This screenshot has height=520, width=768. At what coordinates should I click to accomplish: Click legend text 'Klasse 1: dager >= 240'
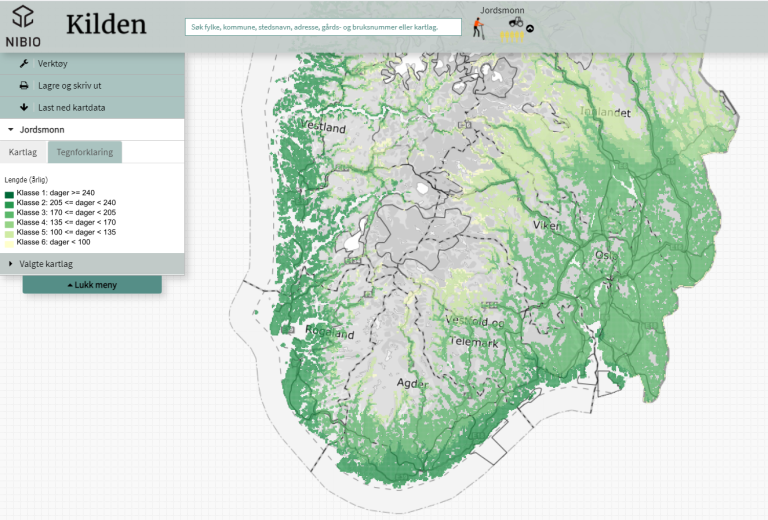(55, 193)
